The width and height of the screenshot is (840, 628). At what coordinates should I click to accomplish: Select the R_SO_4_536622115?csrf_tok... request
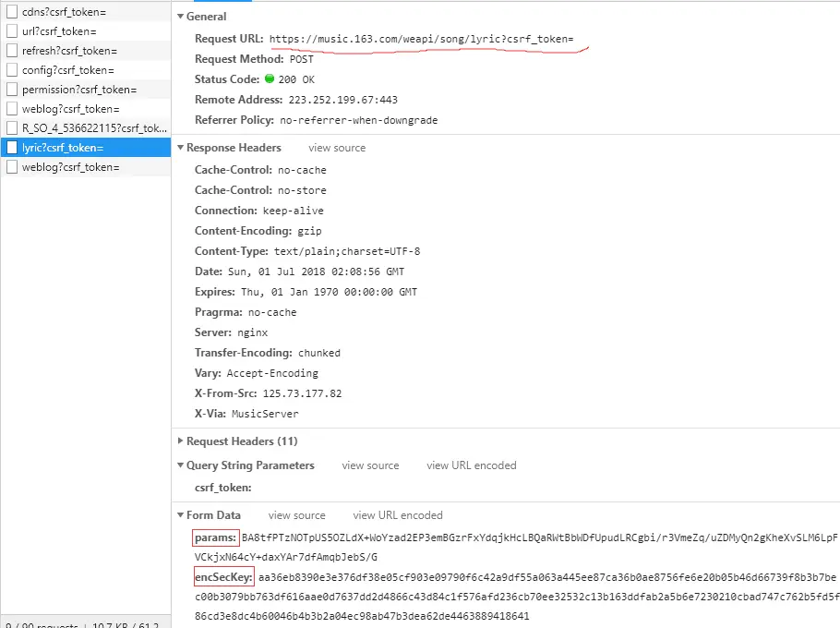coord(86,128)
